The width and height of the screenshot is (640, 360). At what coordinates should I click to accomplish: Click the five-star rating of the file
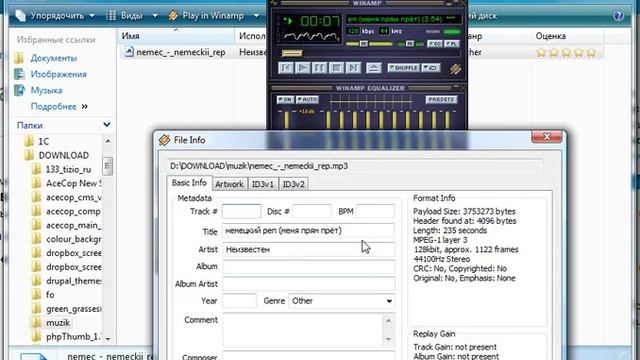pyautogui.click(x=566, y=52)
